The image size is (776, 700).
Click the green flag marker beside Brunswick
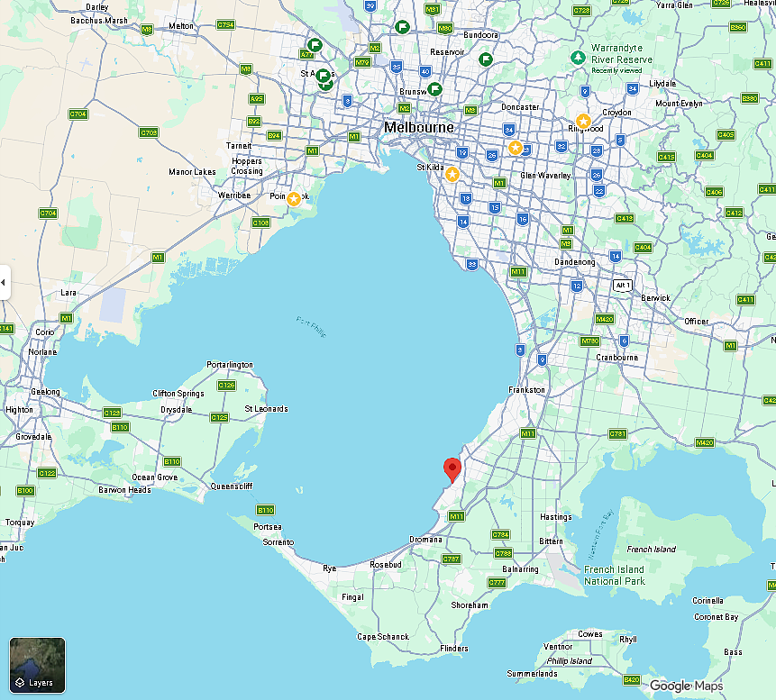click(x=434, y=89)
